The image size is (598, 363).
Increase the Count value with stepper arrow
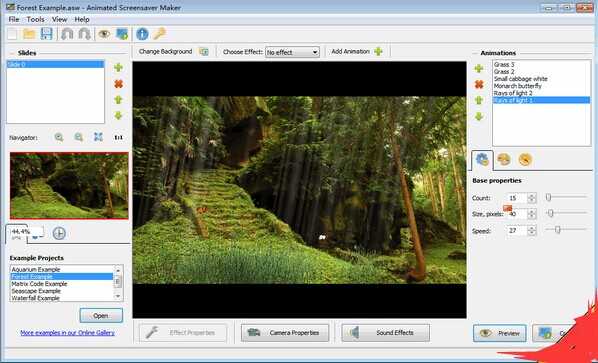click(x=531, y=196)
